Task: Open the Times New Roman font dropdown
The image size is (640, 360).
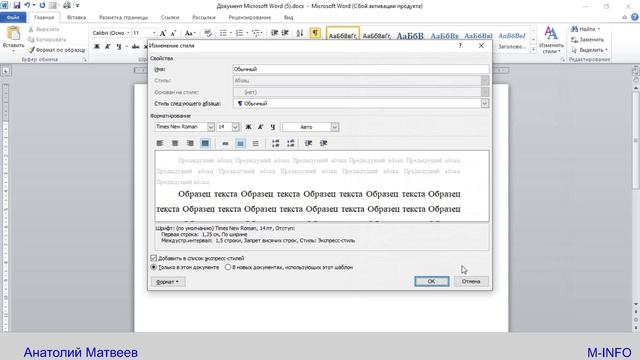Action: (211, 127)
